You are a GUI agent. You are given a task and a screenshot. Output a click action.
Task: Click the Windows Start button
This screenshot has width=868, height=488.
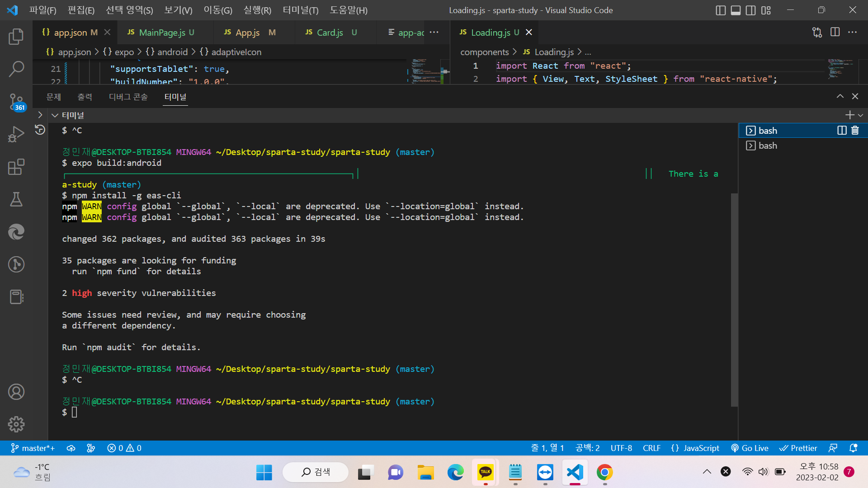click(264, 472)
